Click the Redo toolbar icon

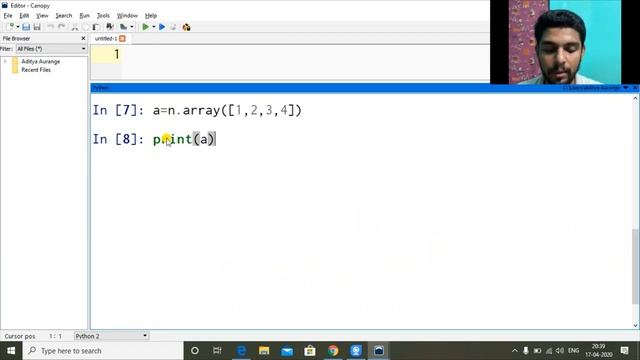tap(61, 27)
